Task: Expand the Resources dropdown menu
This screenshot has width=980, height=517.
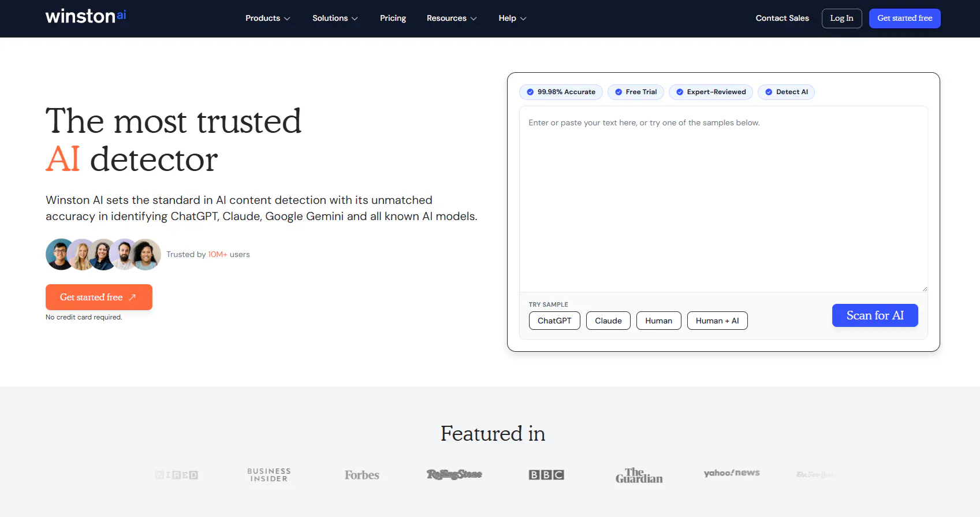Action: pos(452,18)
